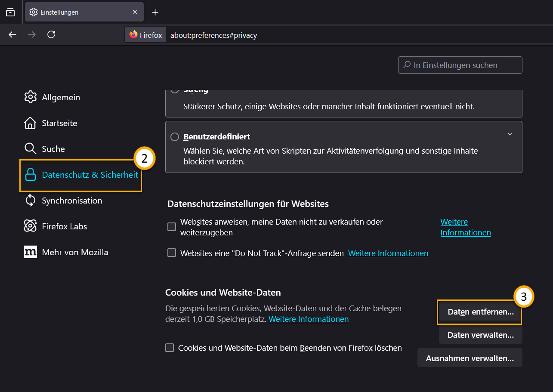The image size is (553, 392).
Task: Click the Daten entfernen... button
Action: coord(480,312)
